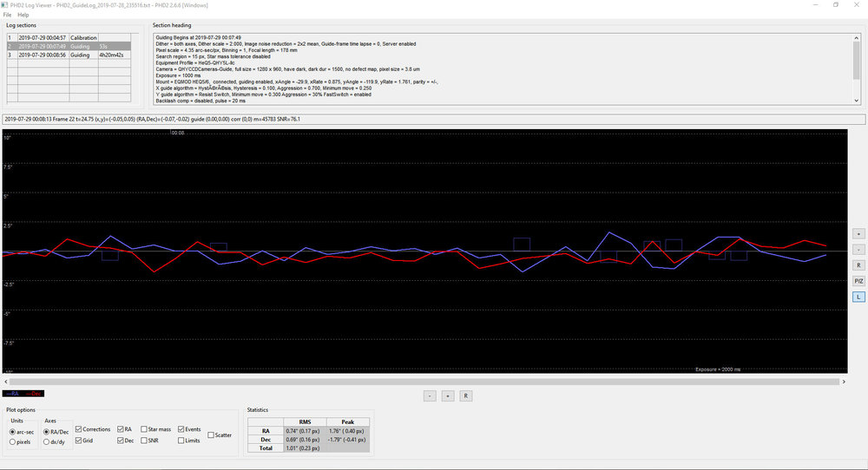Click vertical zoom in plus button
Image resolution: width=868 pixels, height=470 pixels.
click(x=858, y=234)
